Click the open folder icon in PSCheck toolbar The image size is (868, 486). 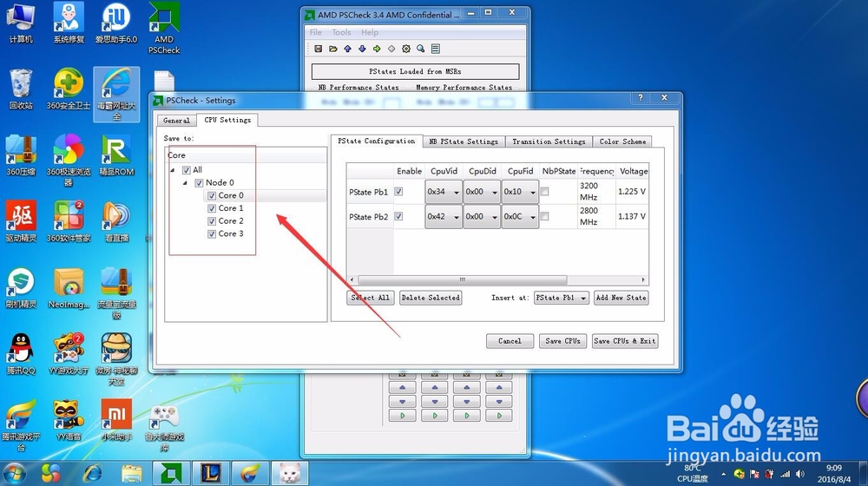pyautogui.click(x=332, y=49)
